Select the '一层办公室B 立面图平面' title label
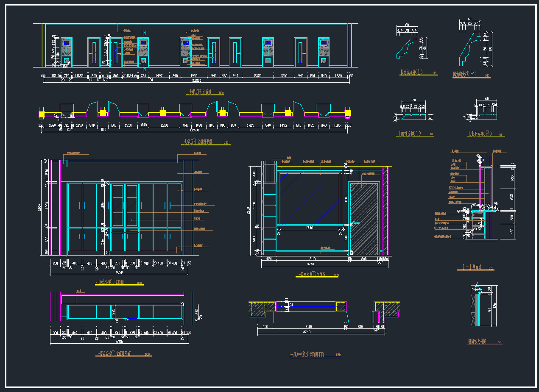539x392 pixels. coord(308,354)
